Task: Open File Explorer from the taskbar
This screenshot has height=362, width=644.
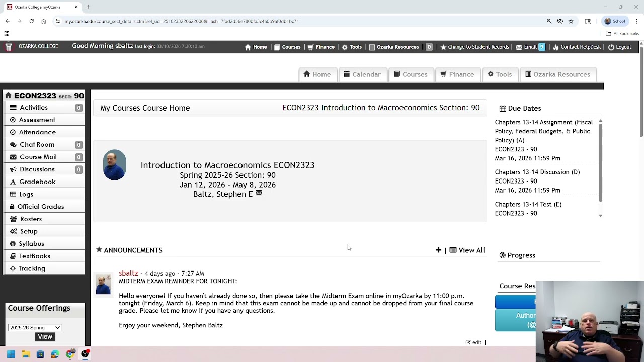Action: click(x=26, y=354)
